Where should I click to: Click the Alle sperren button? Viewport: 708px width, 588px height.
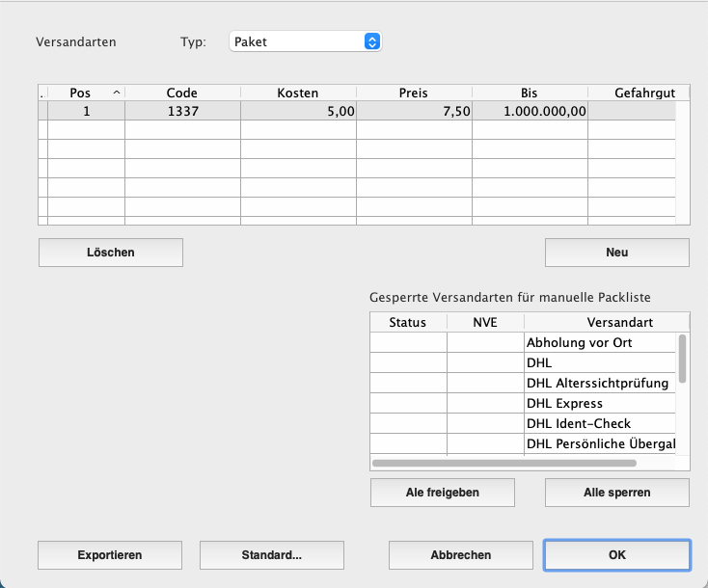616,493
